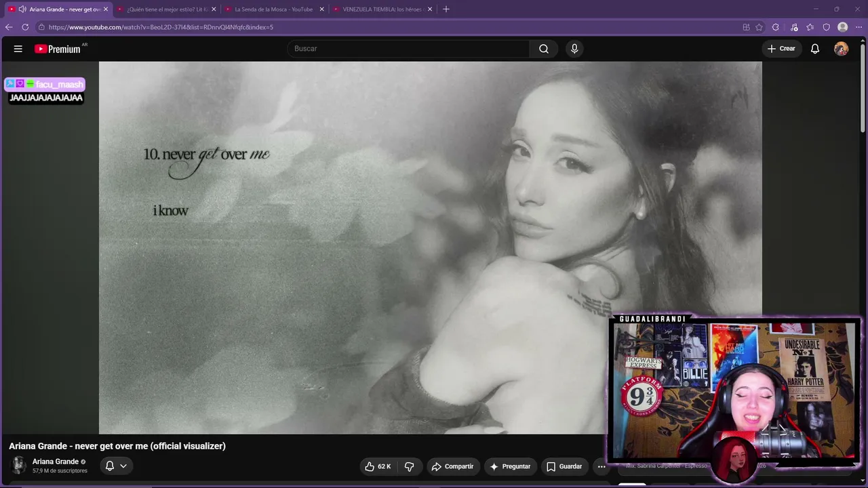Screen dimensions: 868x488
Task: Click the page vertical scrollbar
Action: 863,88
